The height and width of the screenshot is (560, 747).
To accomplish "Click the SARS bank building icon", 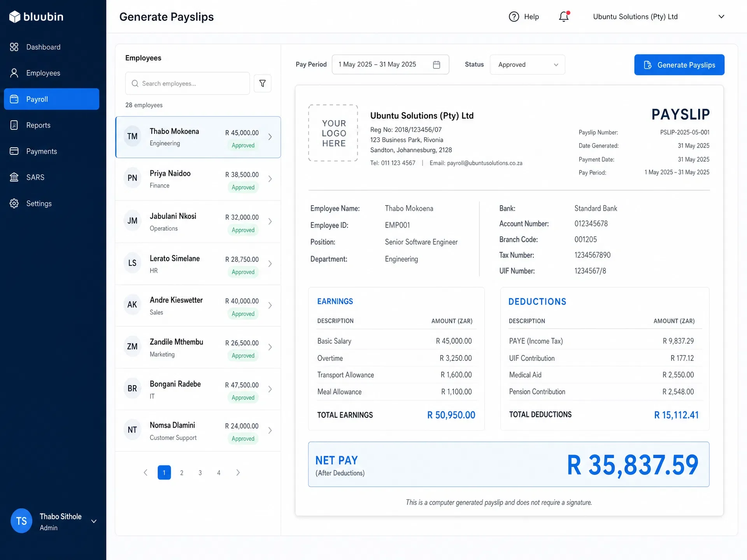I will pos(14,177).
